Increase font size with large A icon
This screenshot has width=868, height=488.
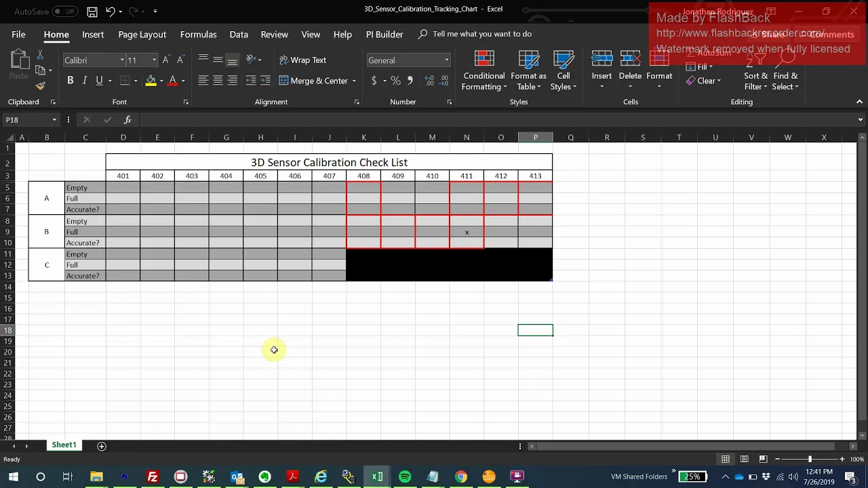click(x=166, y=60)
